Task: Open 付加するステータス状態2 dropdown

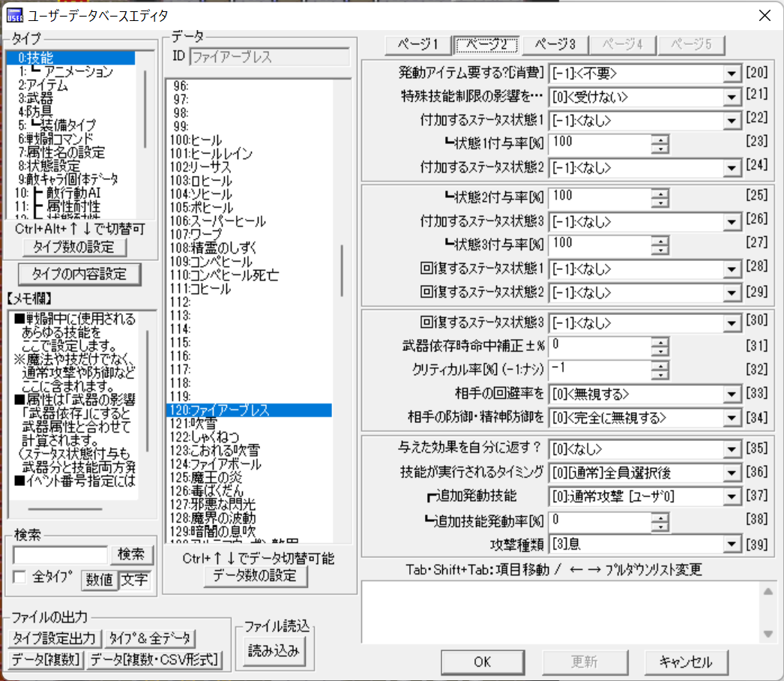Action: 732,168
